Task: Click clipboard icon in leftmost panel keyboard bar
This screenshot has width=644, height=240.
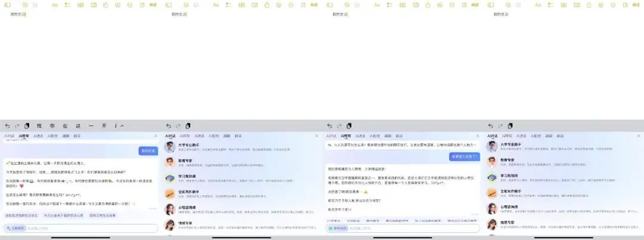Action: click(26, 126)
